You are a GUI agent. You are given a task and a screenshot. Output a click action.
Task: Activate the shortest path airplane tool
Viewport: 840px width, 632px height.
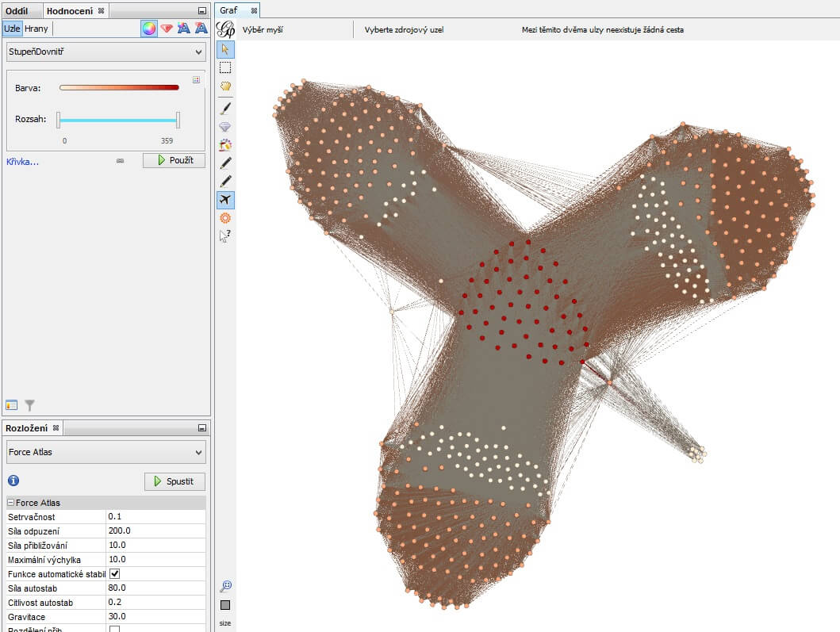coord(225,200)
